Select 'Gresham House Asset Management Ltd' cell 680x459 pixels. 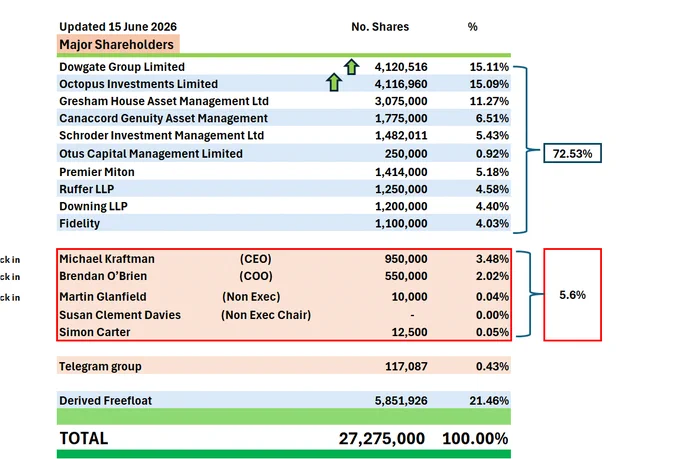[164, 101]
